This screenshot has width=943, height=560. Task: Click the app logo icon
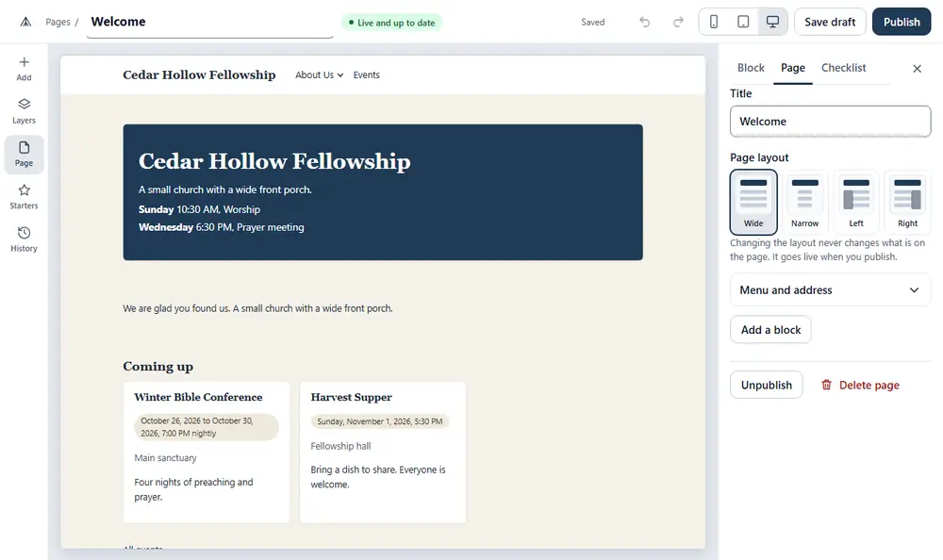[25, 23]
